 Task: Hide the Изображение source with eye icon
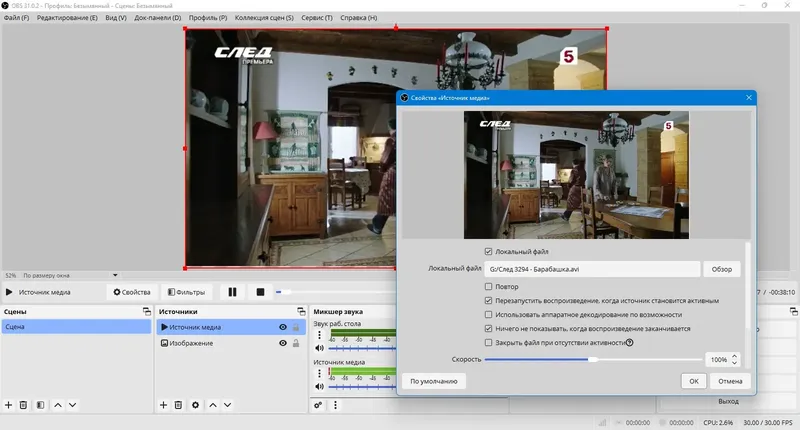point(283,343)
